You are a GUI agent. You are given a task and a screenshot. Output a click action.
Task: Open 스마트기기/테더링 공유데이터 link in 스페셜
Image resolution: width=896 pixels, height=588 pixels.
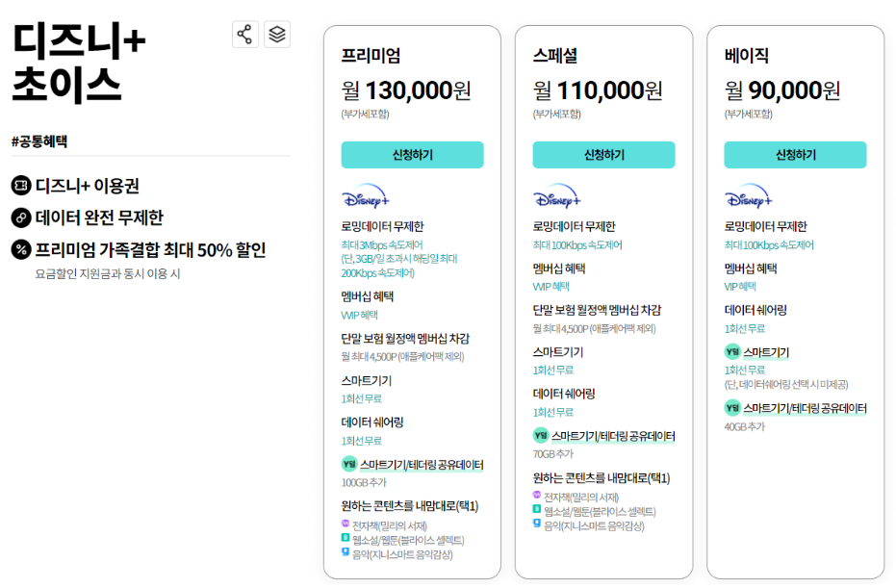pyautogui.click(x=613, y=437)
